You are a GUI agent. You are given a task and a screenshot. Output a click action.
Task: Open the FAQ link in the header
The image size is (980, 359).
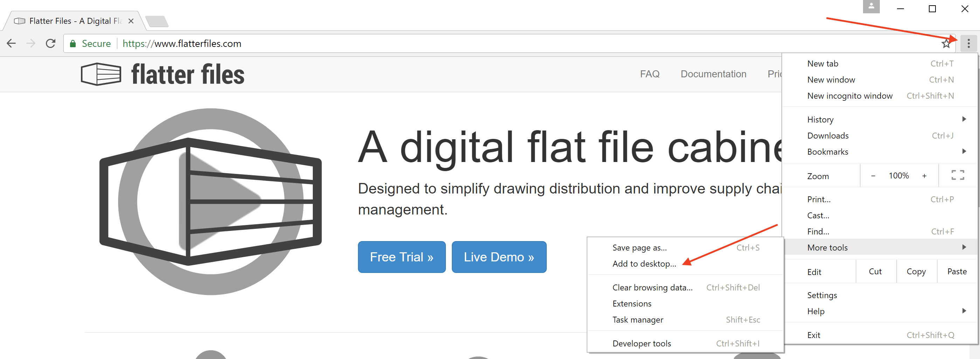click(x=649, y=74)
